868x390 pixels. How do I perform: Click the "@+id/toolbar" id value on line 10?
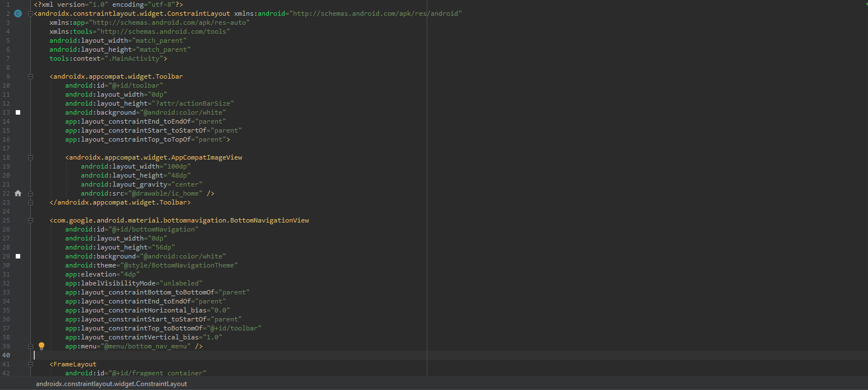click(x=135, y=85)
